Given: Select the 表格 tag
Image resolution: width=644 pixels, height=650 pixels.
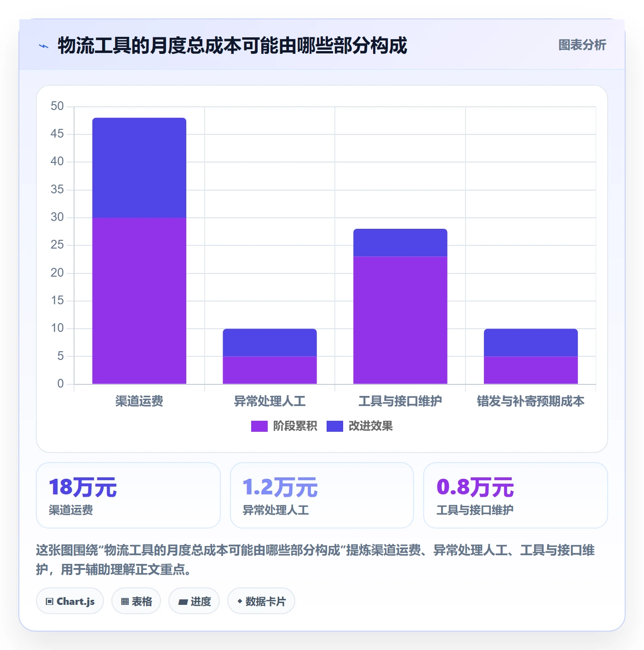Looking at the screenshot, I should point(136,601).
